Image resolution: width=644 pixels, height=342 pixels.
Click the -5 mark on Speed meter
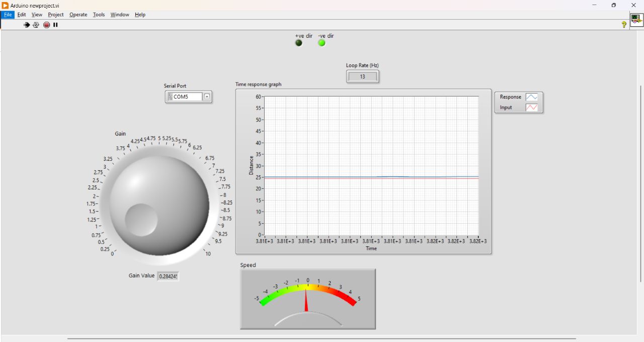pos(257,299)
